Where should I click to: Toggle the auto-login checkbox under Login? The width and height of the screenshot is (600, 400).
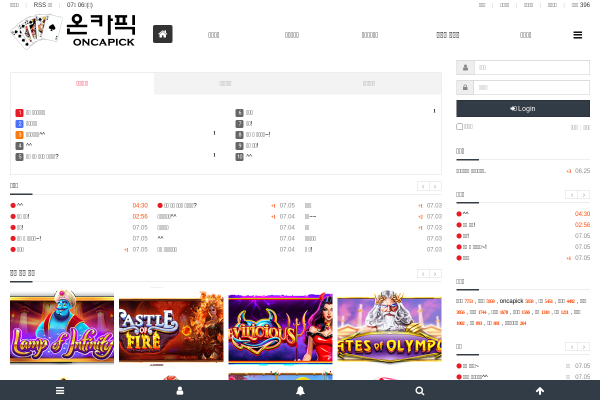tap(460, 126)
